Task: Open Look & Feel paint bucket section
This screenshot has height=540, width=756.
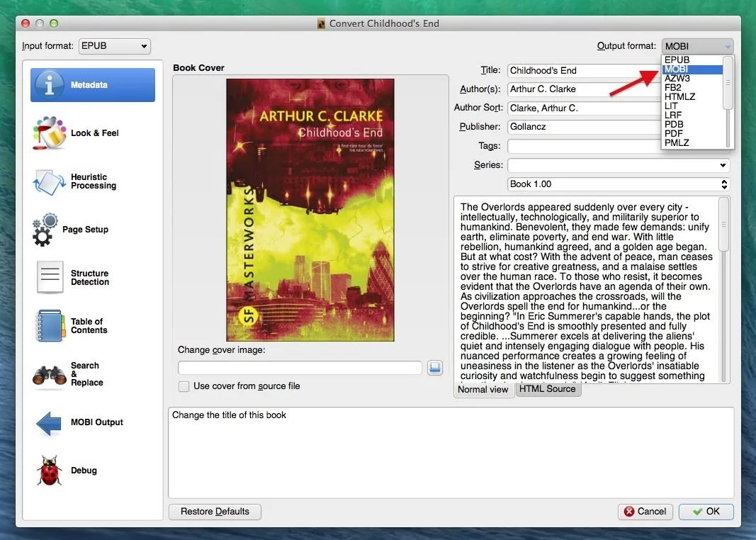Action: point(93,133)
